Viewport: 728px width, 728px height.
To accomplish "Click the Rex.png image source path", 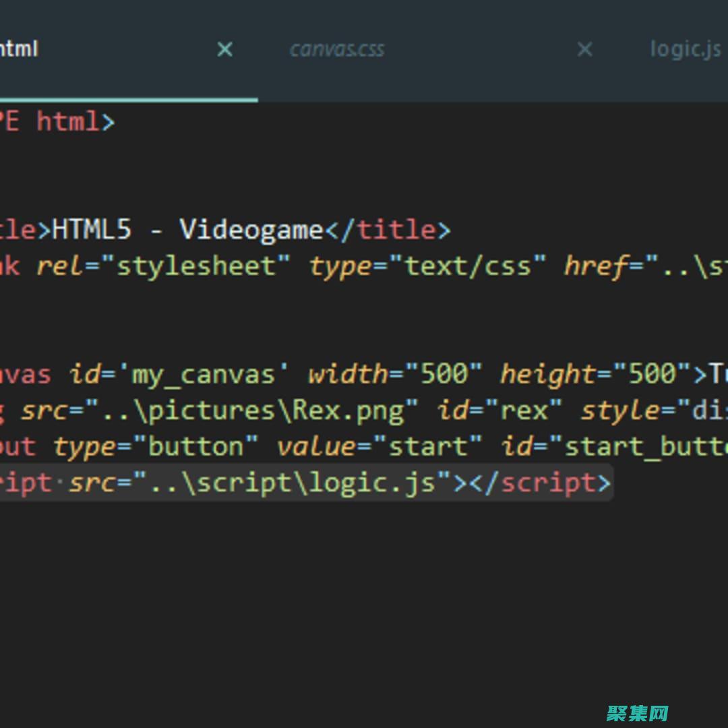I will (x=252, y=410).
